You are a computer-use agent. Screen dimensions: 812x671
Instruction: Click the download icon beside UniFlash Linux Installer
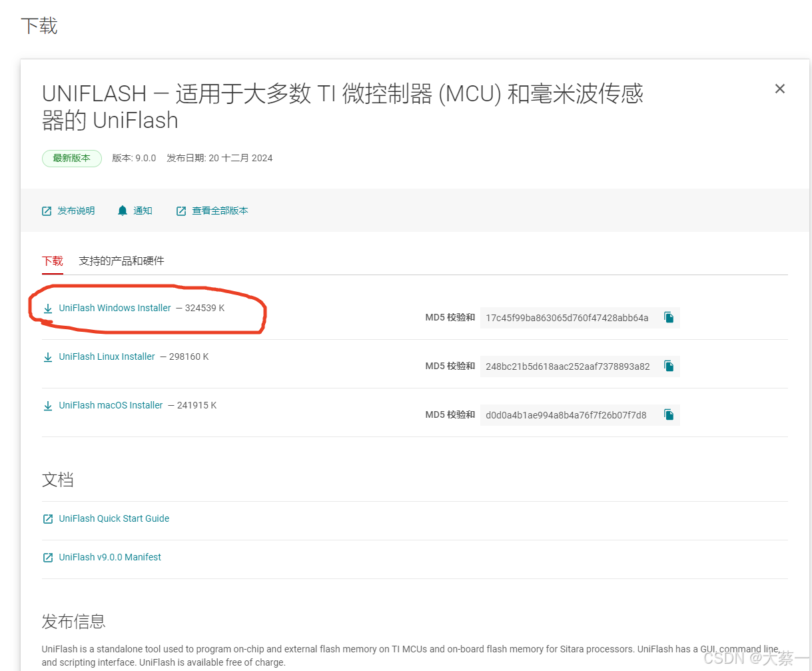pyautogui.click(x=47, y=357)
